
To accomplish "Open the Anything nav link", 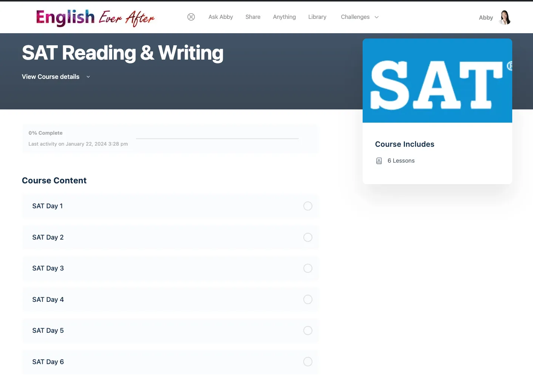I will pyautogui.click(x=284, y=17).
